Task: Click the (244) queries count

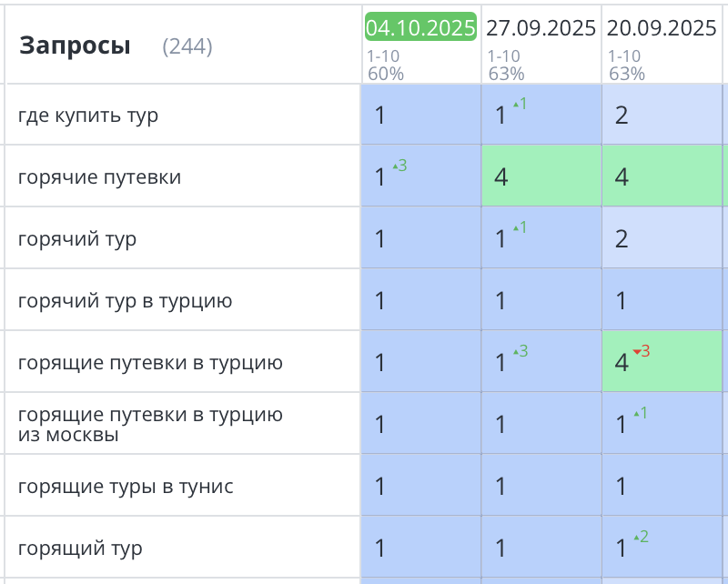Action: click(x=187, y=46)
